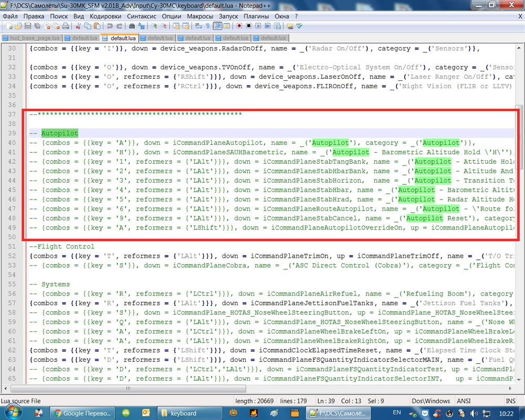
Task: Run macro multiple times icon
Action: pos(268,26)
